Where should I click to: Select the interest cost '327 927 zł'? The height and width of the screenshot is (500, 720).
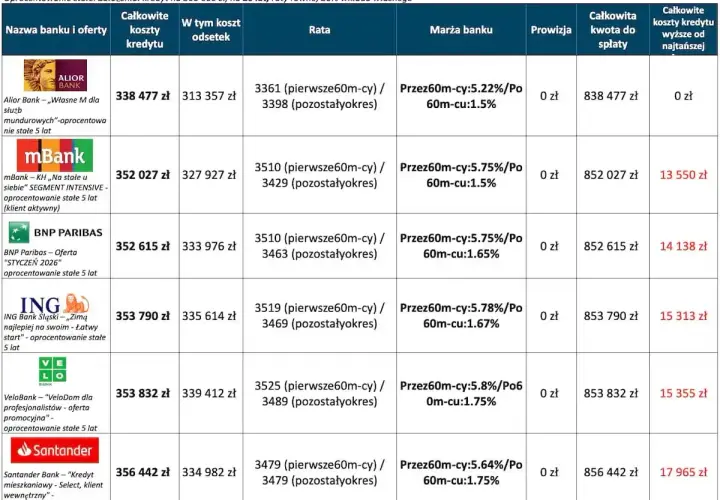[209, 175]
